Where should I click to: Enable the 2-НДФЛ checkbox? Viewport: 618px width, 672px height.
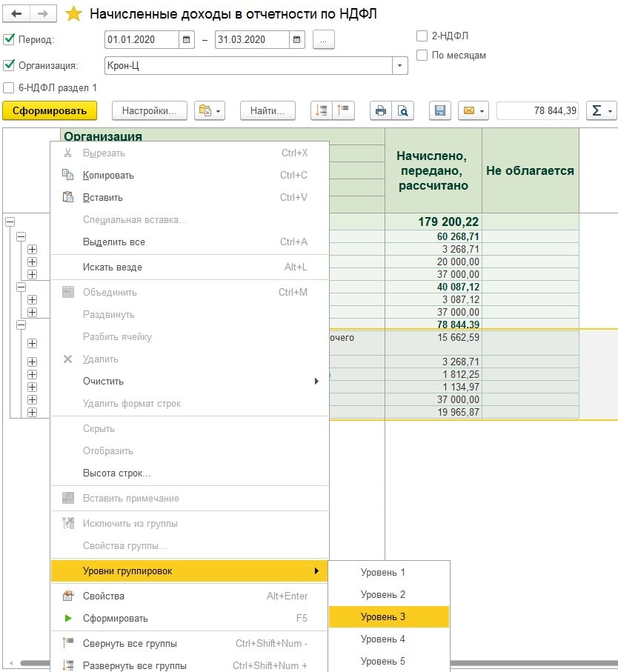pyautogui.click(x=422, y=36)
